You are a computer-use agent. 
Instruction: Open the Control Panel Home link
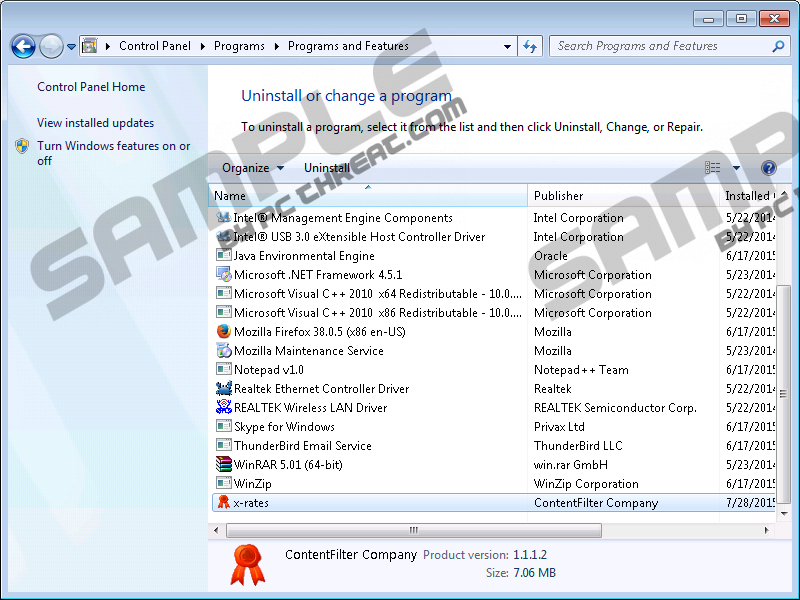point(91,87)
